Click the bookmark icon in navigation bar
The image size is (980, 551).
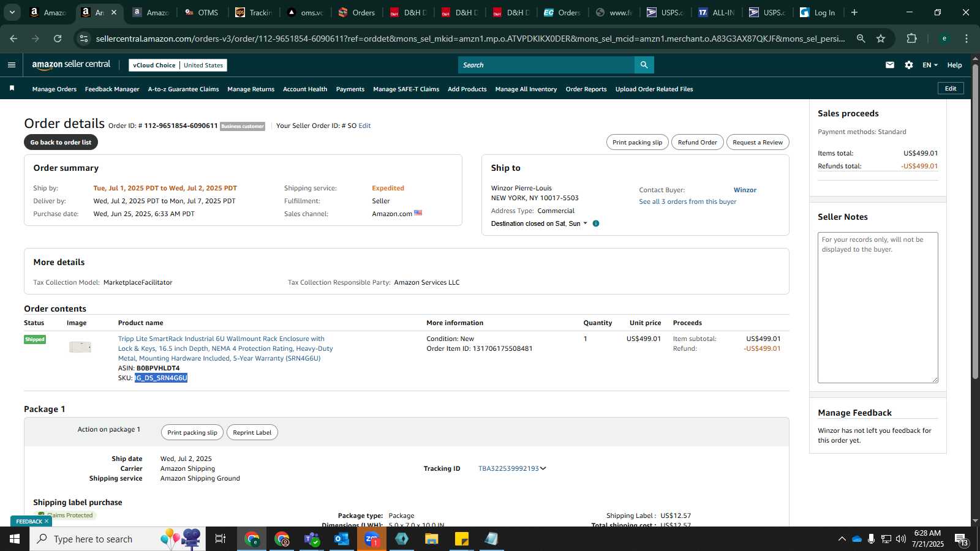12,89
